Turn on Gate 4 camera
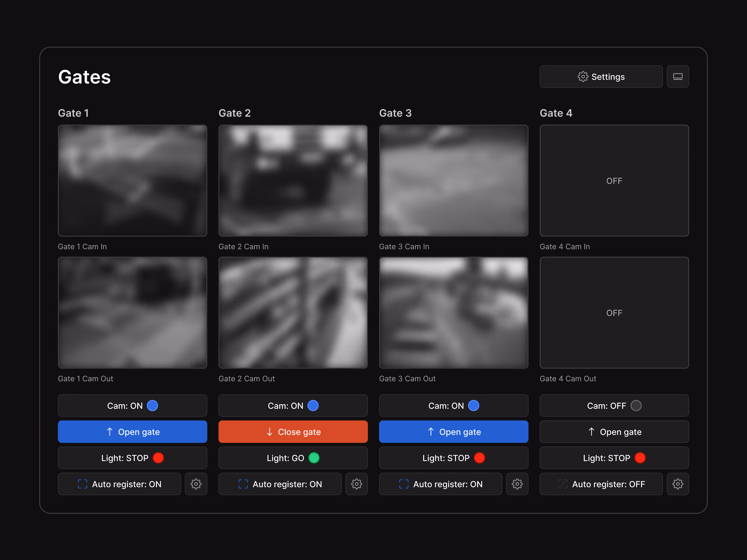 tap(614, 405)
